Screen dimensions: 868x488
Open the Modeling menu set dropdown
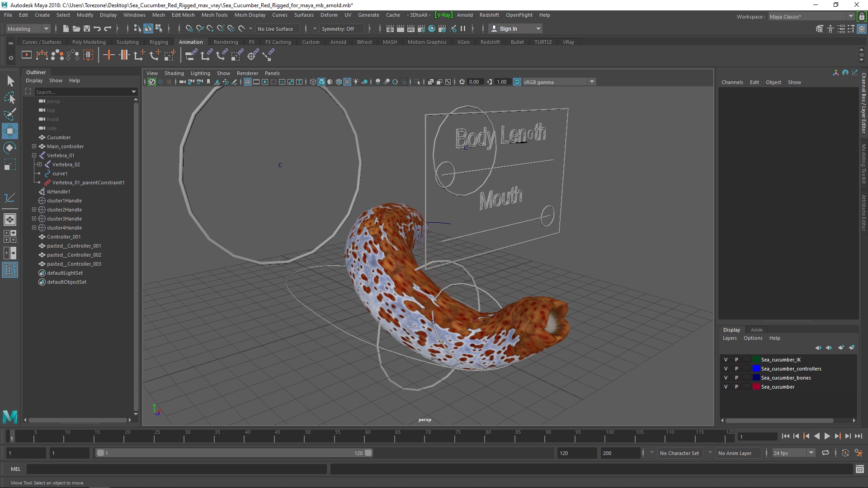28,28
